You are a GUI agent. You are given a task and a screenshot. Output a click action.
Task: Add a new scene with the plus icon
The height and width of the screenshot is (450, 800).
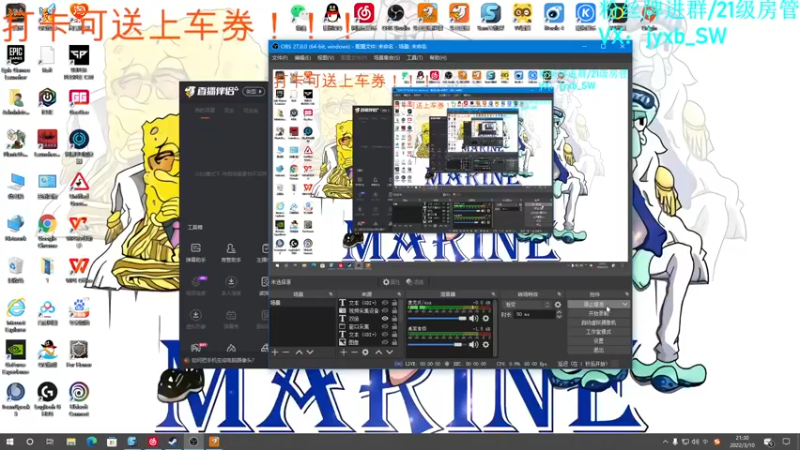tap(275, 352)
